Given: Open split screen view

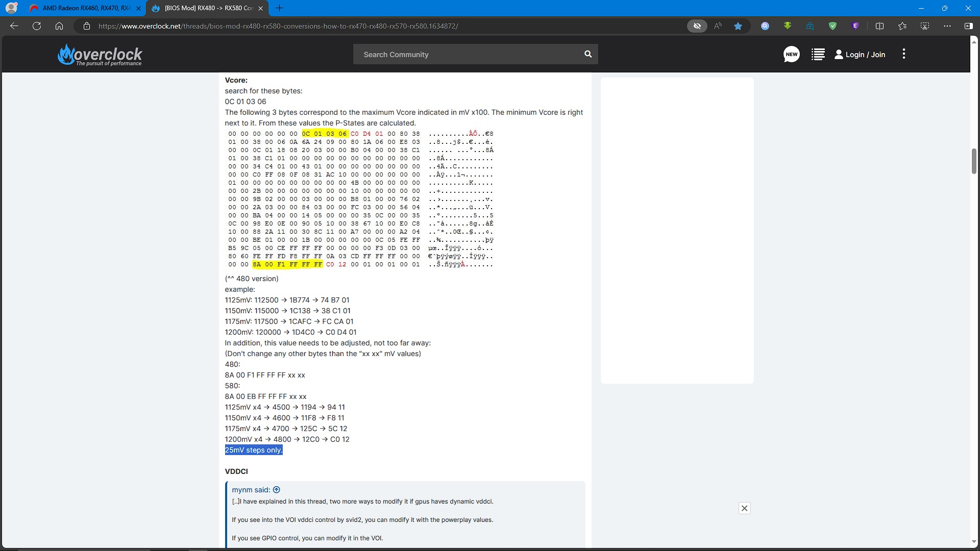Looking at the screenshot, I should pos(879,26).
